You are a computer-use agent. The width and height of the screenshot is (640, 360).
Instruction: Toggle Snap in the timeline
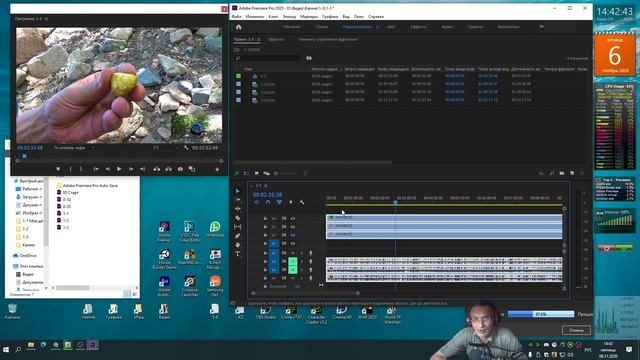point(268,202)
